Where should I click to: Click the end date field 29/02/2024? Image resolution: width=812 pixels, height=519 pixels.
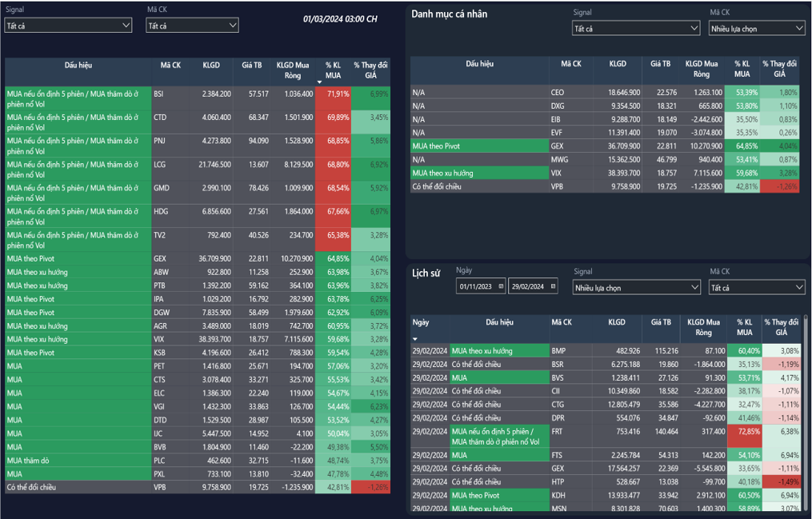tap(528, 286)
